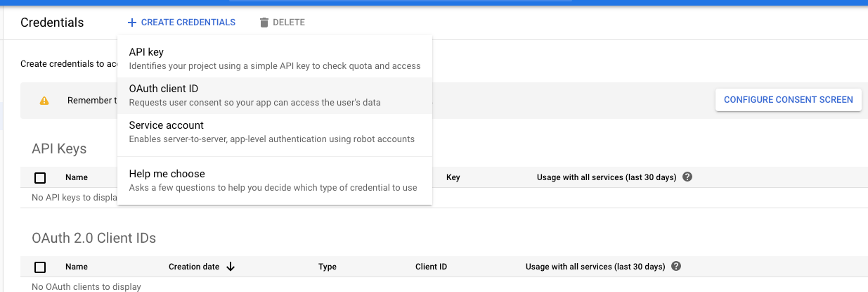This screenshot has height=292, width=868.
Task: Click the yellow warning triangle icon
Action: point(44,101)
